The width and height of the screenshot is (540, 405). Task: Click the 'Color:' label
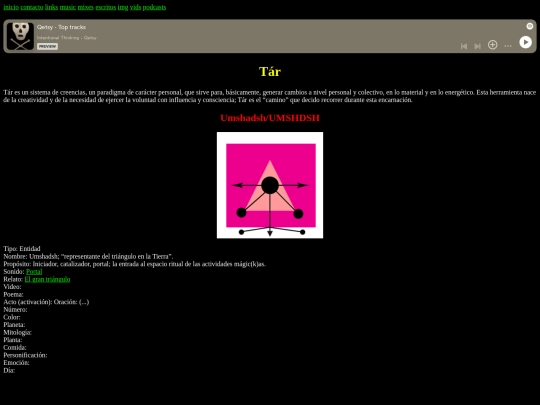coord(12,317)
